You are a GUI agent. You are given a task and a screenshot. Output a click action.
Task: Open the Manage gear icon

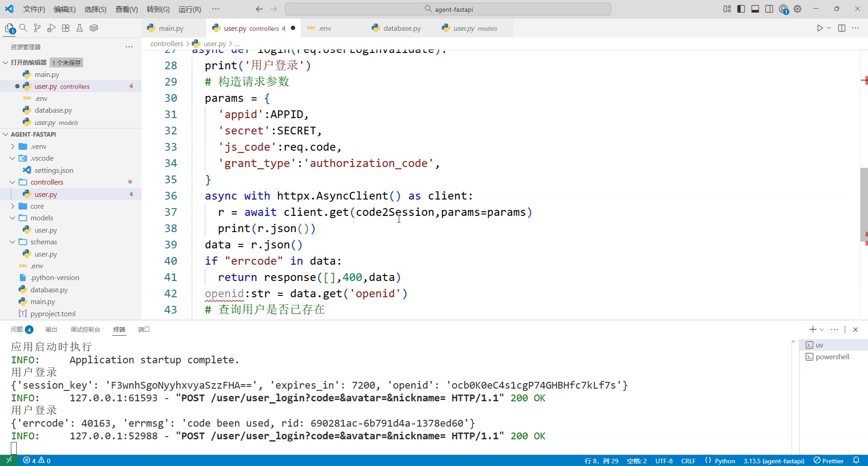coord(798,9)
